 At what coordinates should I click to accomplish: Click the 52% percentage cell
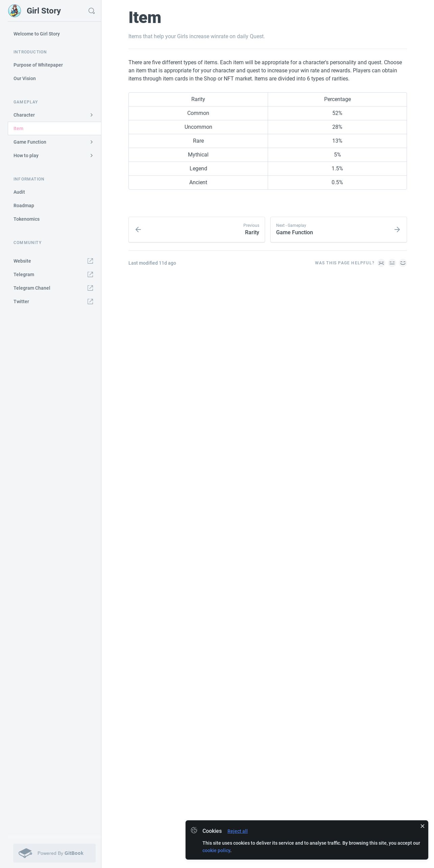[x=337, y=113]
